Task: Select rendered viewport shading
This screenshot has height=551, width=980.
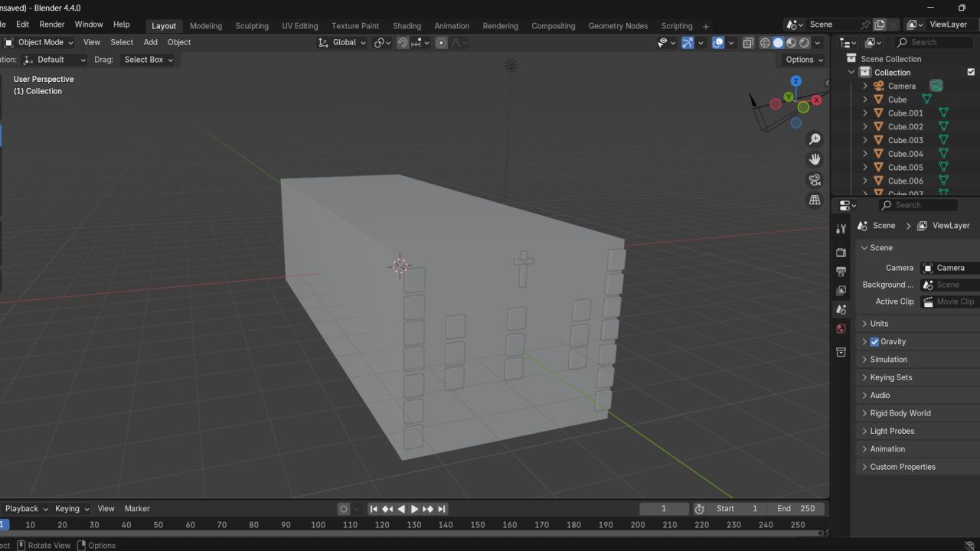Action: point(804,43)
